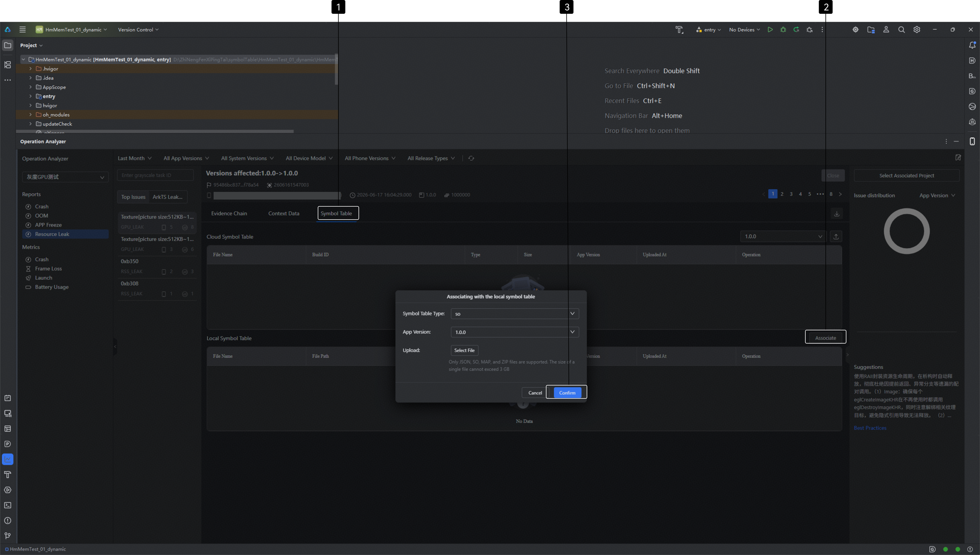Screen dimensions: 980x555
Task: Click the Search magnifier icon
Action: pyautogui.click(x=902, y=30)
